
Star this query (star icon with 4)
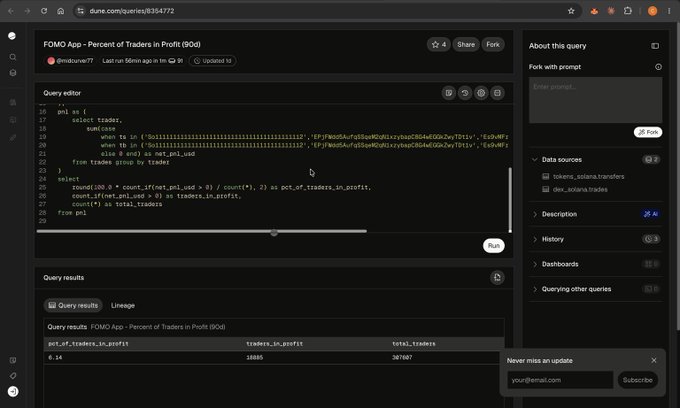[x=438, y=44]
